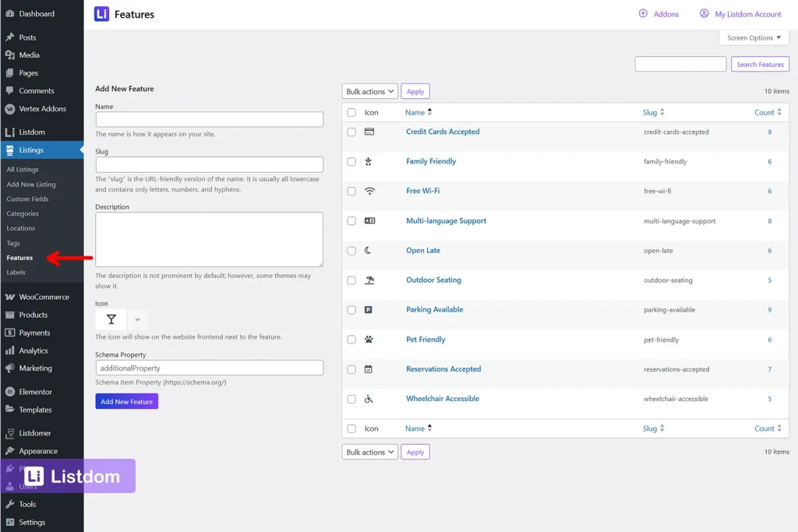Select the umbrella icon beside Outdoor Seating
This screenshot has width=798, height=532.
pyautogui.click(x=370, y=280)
